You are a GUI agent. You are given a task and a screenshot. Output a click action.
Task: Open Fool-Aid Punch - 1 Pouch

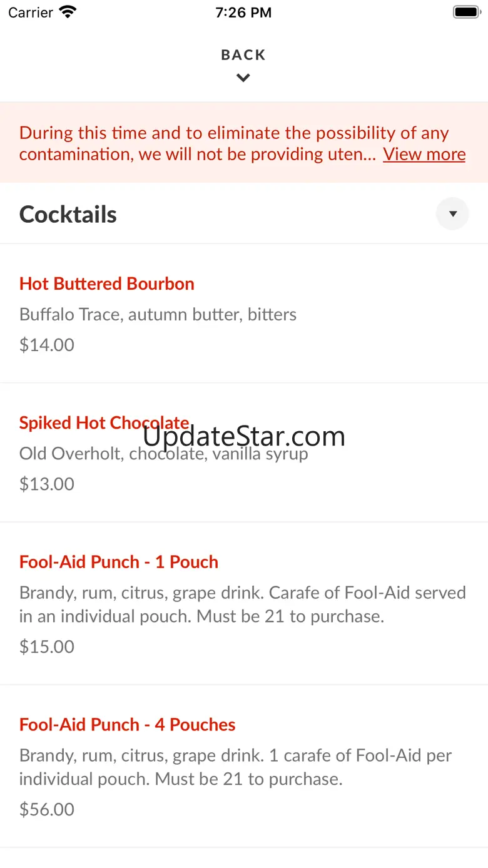(119, 562)
